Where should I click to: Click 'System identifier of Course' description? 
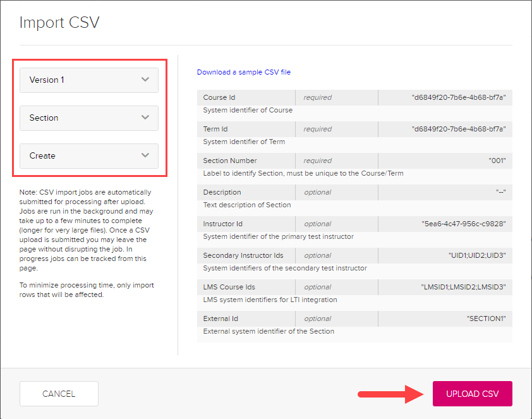248,110
